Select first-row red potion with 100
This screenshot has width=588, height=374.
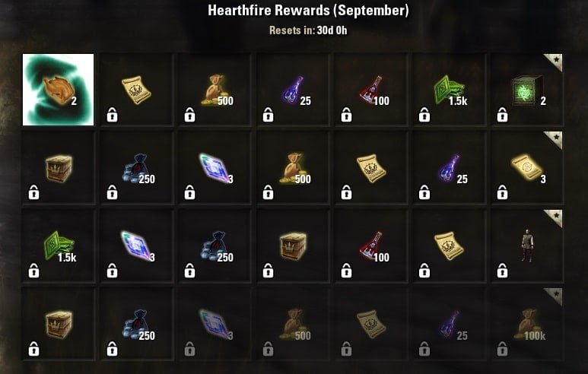(371, 90)
